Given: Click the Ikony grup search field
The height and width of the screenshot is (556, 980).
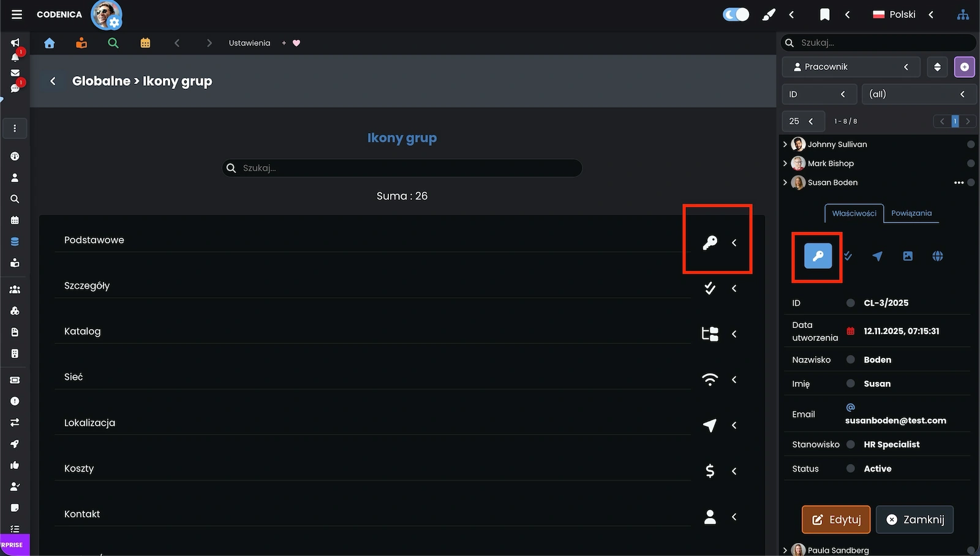Looking at the screenshot, I should [402, 168].
